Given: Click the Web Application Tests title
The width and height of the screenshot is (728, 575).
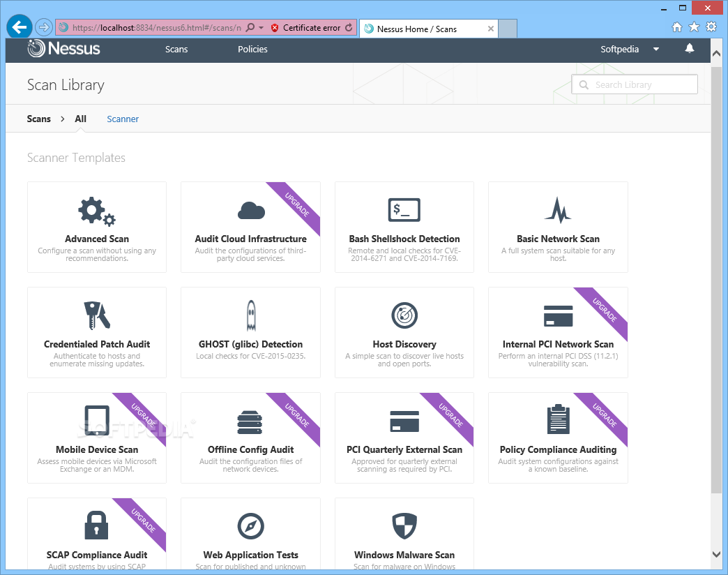Looking at the screenshot, I should pyautogui.click(x=251, y=555).
